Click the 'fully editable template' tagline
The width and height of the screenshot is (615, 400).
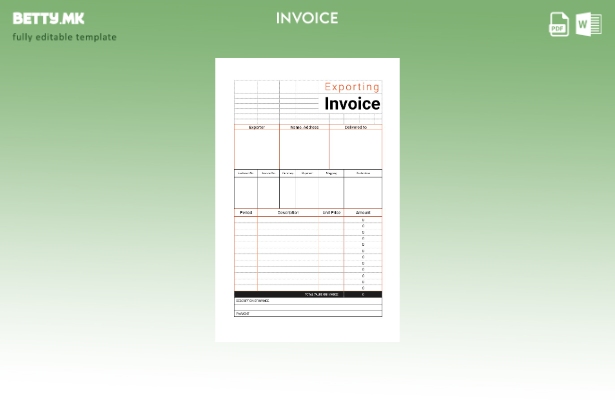tap(64, 38)
